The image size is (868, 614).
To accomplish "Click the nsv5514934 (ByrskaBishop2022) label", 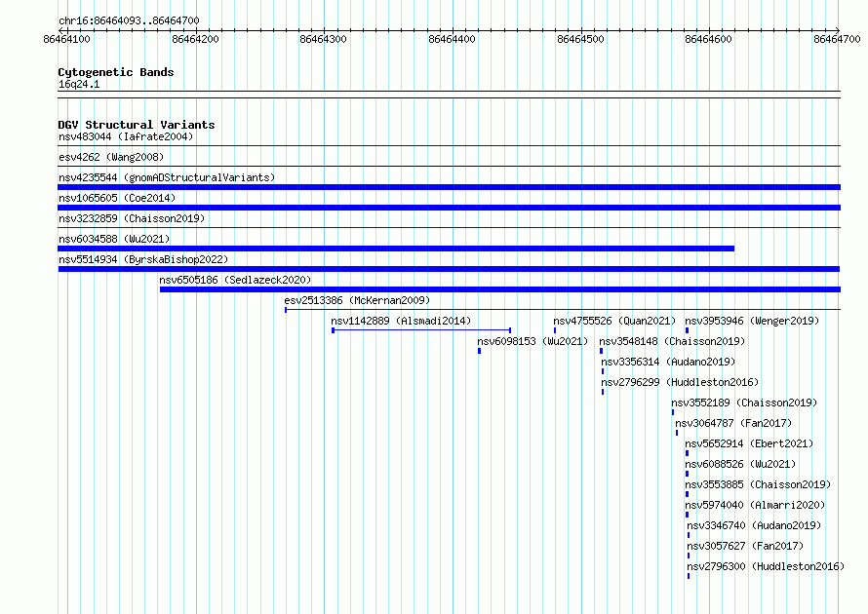I will [143, 259].
